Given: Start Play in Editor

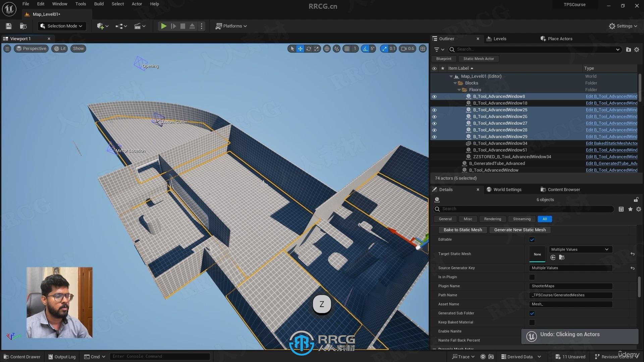Looking at the screenshot, I should (x=164, y=26).
